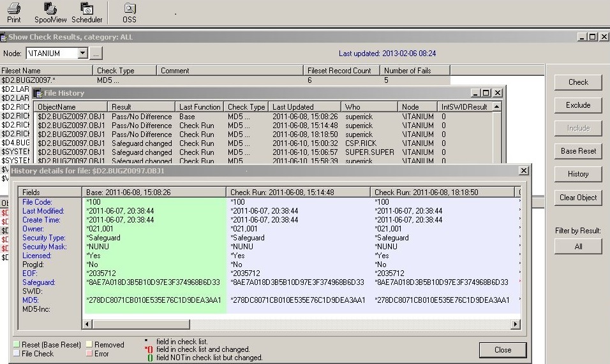Click the horizontal scrollbar thumb in details
The width and height of the screenshot is (610, 364).
[141, 324]
